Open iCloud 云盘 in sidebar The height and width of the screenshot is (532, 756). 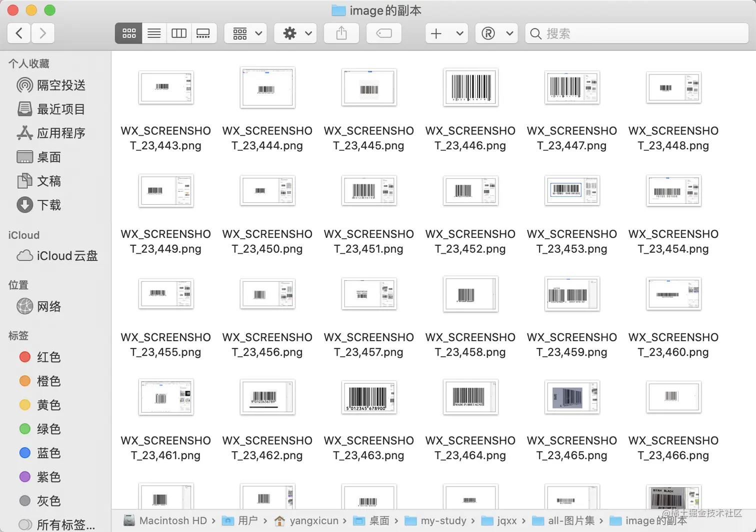click(x=57, y=256)
